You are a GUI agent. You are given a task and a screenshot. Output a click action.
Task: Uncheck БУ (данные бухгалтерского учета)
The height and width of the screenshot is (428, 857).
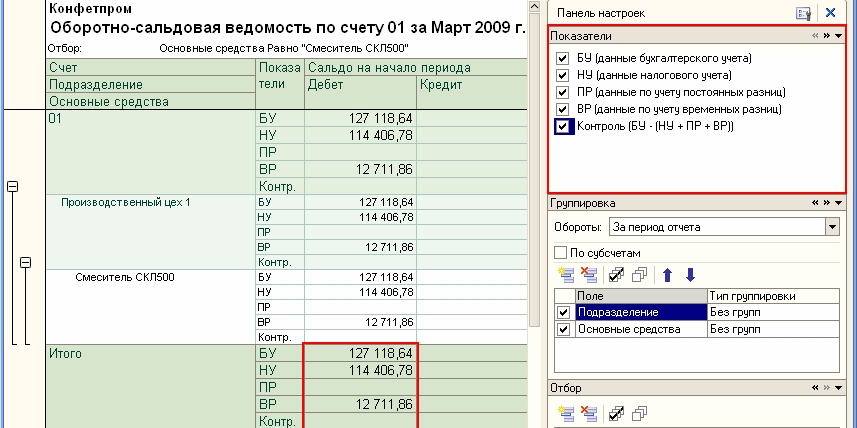[x=562, y=59]
